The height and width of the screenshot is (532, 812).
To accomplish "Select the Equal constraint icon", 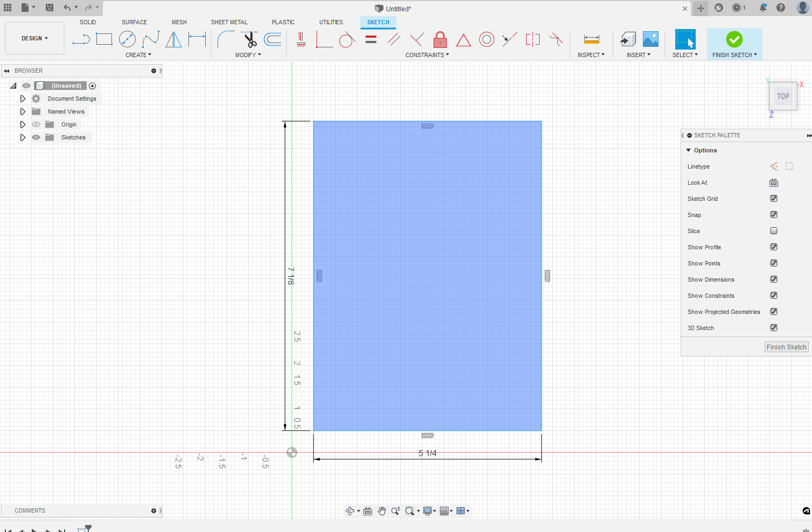I will pyautogui.click(x=370, y=39).
